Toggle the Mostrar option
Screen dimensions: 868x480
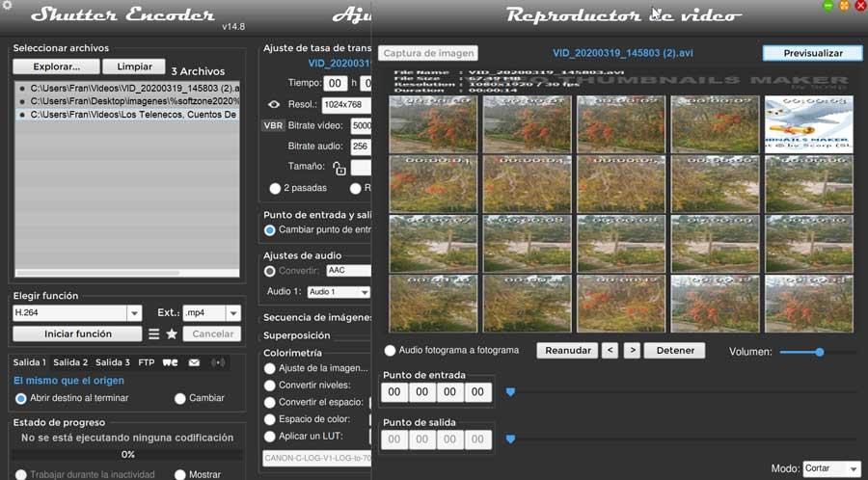pyautogui.click(x=180, y=474)
